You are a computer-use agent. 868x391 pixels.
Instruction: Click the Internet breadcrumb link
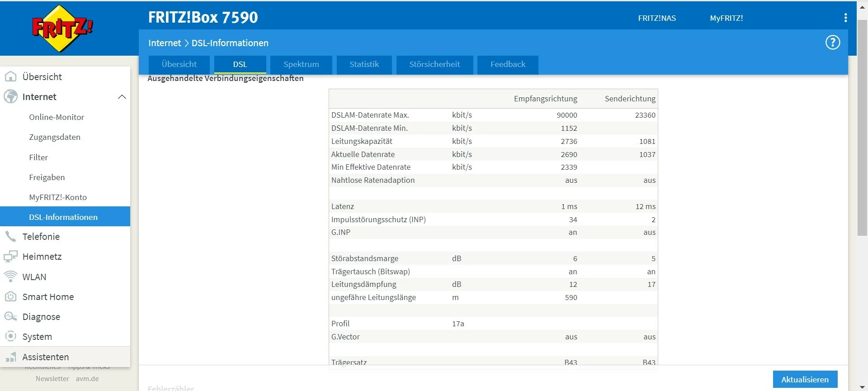164,43
